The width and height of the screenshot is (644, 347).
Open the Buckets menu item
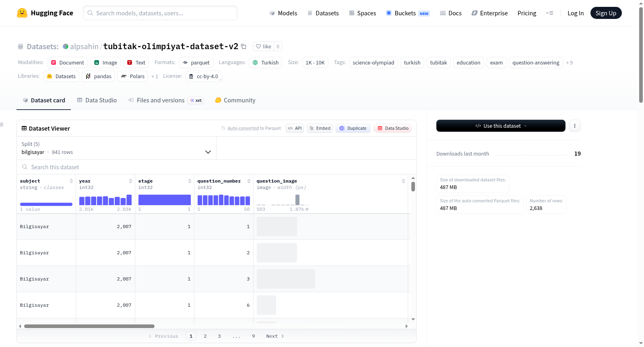408,13
